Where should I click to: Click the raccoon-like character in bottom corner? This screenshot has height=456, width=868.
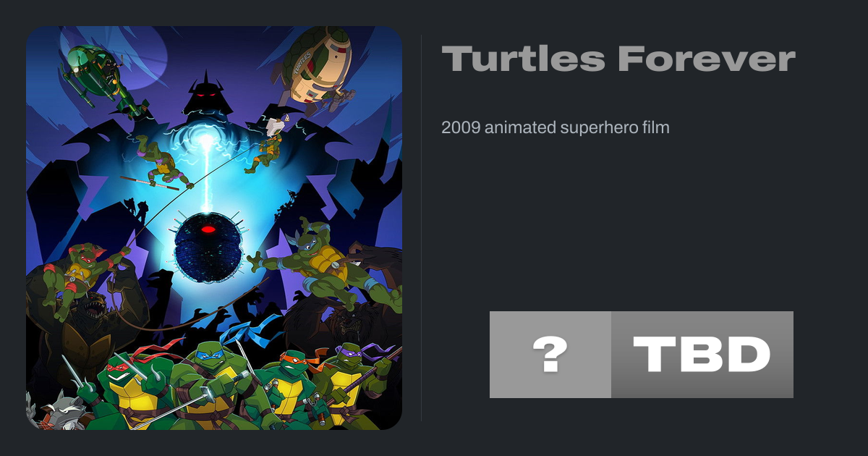point(61,413)
